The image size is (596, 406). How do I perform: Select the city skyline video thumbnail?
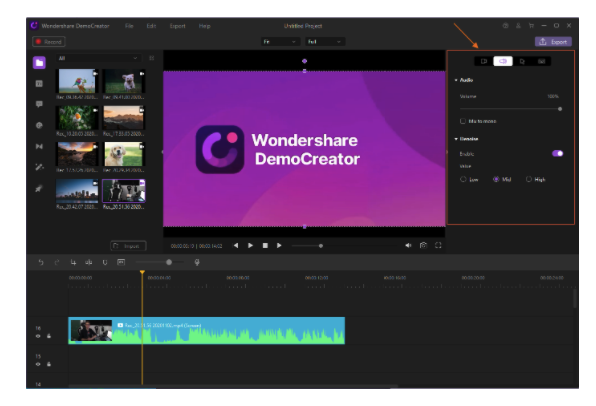click(x=77, y=191)
